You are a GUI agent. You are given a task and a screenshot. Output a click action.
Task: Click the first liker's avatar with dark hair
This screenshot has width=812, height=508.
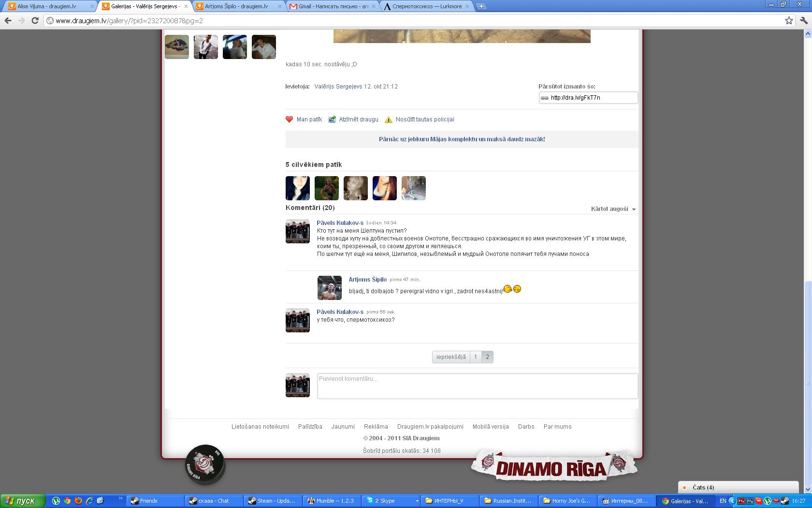coord(298,188)
